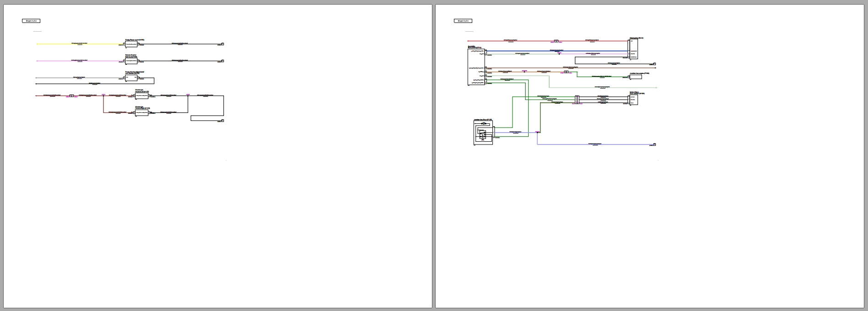This screenshot has width=868, height=311.
Task: Click the relay symbol in rear junction box
Action: (482, 134)
